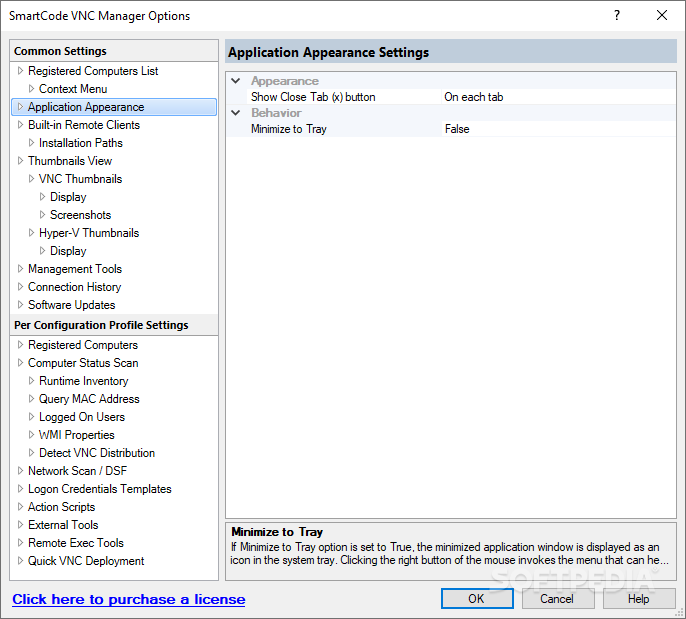Change the Minimize to Tray 'False' value

coord(457,129)
